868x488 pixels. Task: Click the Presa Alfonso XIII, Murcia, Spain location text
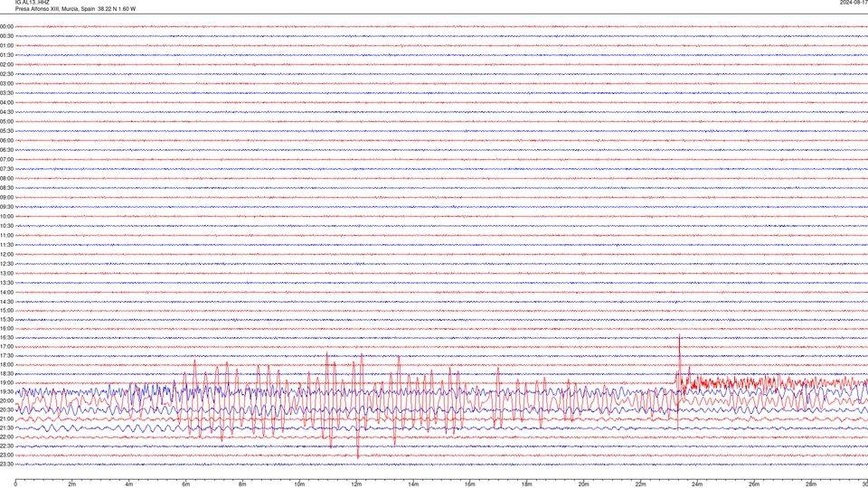pyautogui.click(x=55, y=9)
